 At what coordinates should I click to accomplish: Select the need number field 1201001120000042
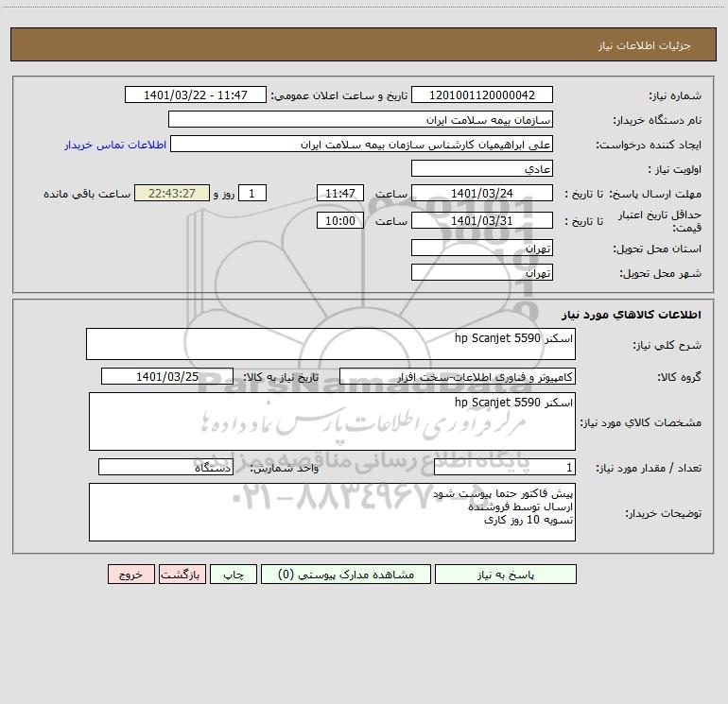482,94
